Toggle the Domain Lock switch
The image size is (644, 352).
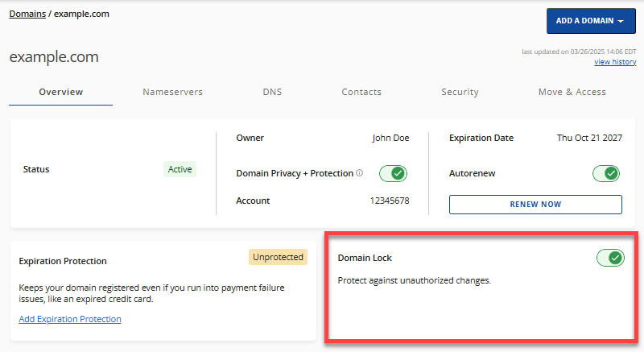[x=610, y=258]
